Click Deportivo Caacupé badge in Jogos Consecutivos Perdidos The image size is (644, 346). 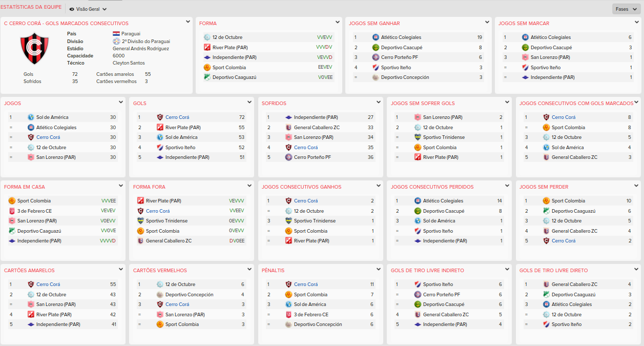418,211
